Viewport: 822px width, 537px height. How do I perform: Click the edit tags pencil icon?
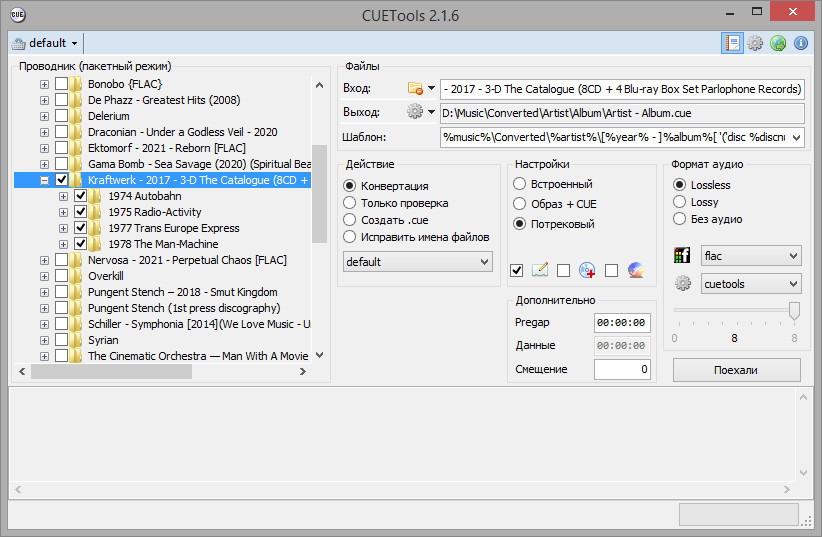540,270
